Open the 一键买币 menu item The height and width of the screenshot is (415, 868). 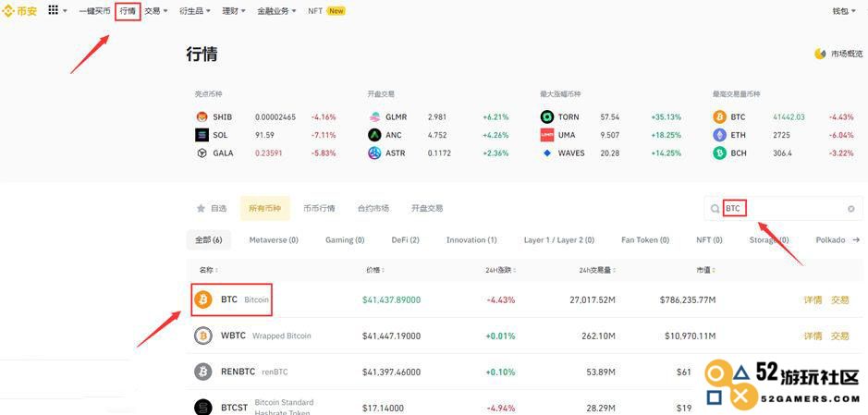coord(94,10)
